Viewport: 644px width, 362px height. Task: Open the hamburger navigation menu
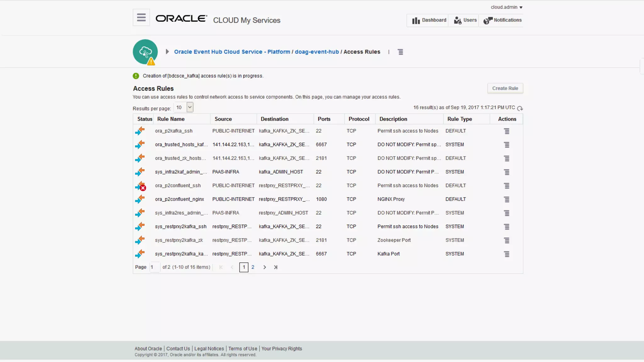[x=141, y=17]
